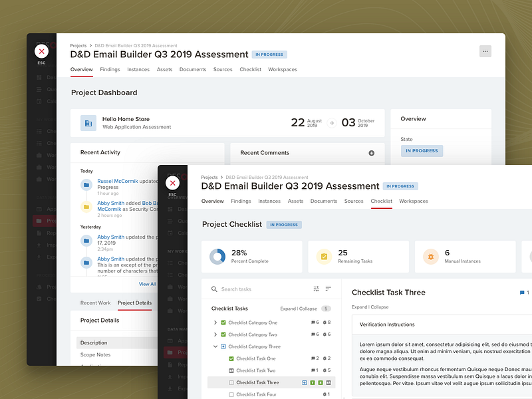Select the Description row in Project Details
The height and width of the screenshot is (399, 532).
[x=117, y=342]
